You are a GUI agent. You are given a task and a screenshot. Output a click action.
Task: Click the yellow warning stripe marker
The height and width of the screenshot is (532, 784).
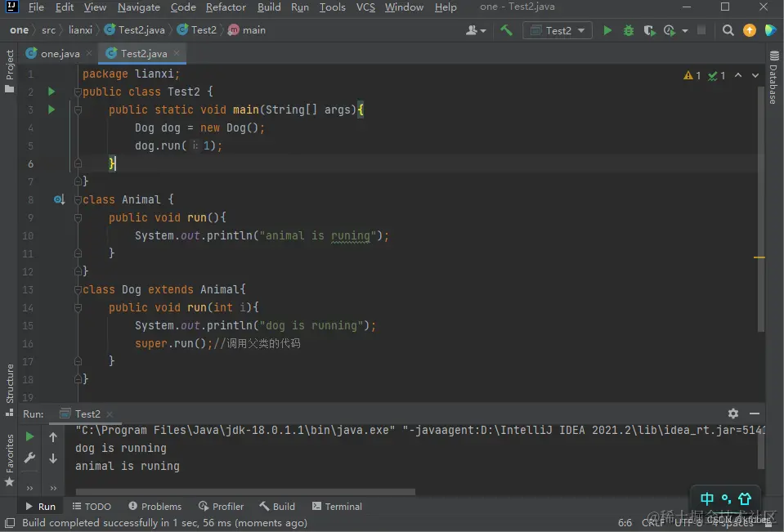coord(759,257)
